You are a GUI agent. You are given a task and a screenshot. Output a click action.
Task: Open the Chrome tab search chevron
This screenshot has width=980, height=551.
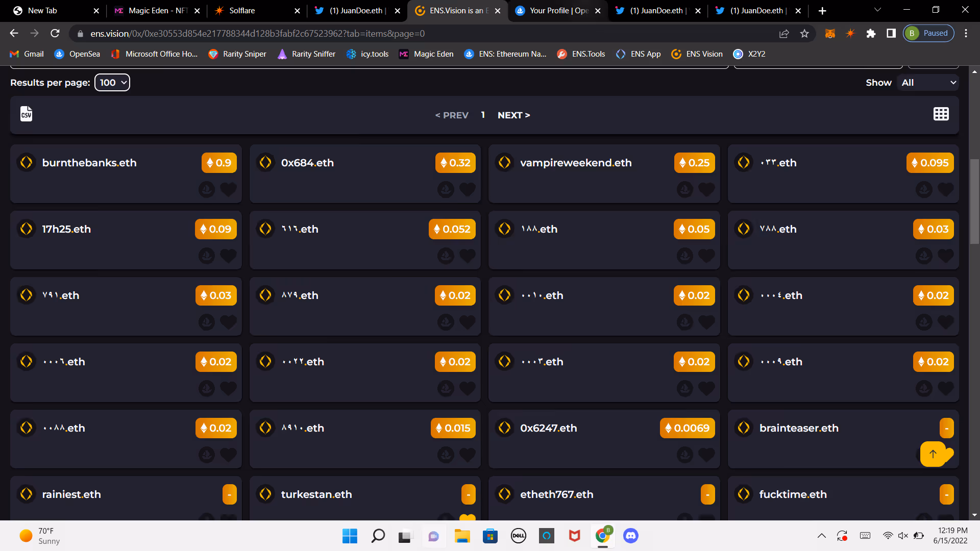(x=877, y=10)
